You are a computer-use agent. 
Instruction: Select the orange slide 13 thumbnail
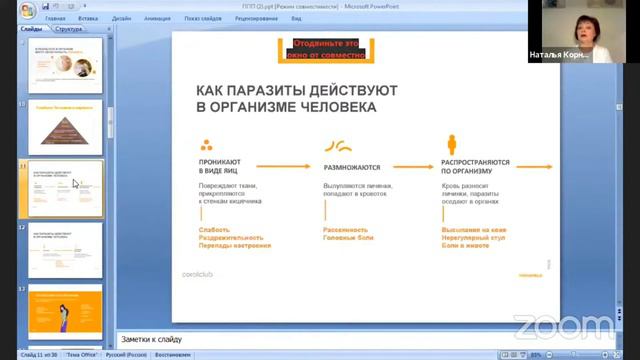(65, 312)
